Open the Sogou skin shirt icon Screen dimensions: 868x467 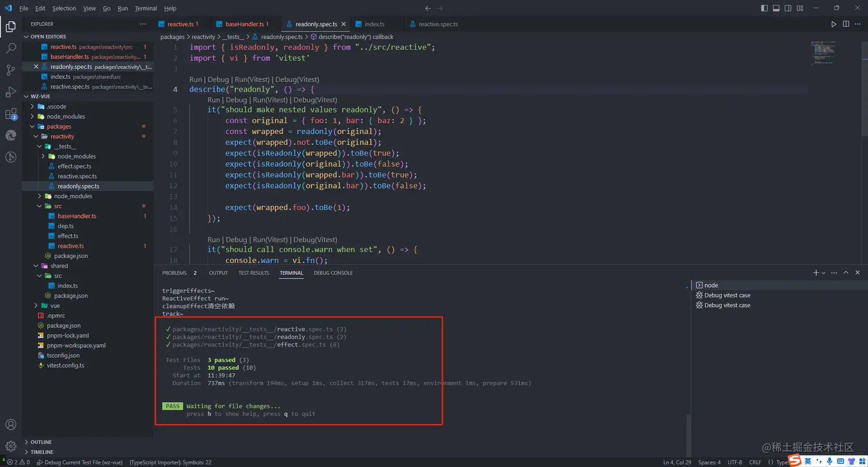pyautogui.click(x=851, y=461)
